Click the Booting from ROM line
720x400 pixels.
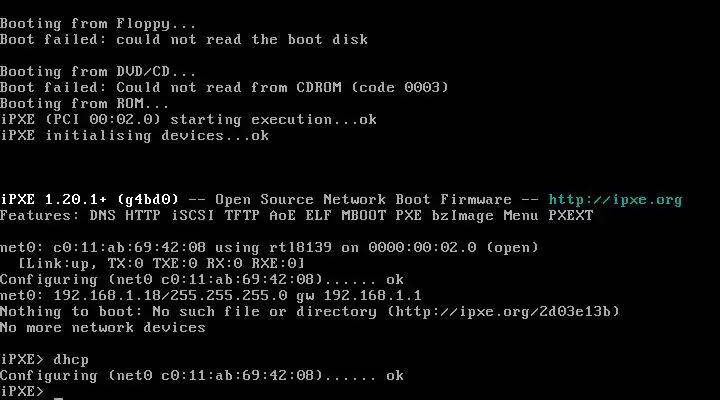point(84,104)
